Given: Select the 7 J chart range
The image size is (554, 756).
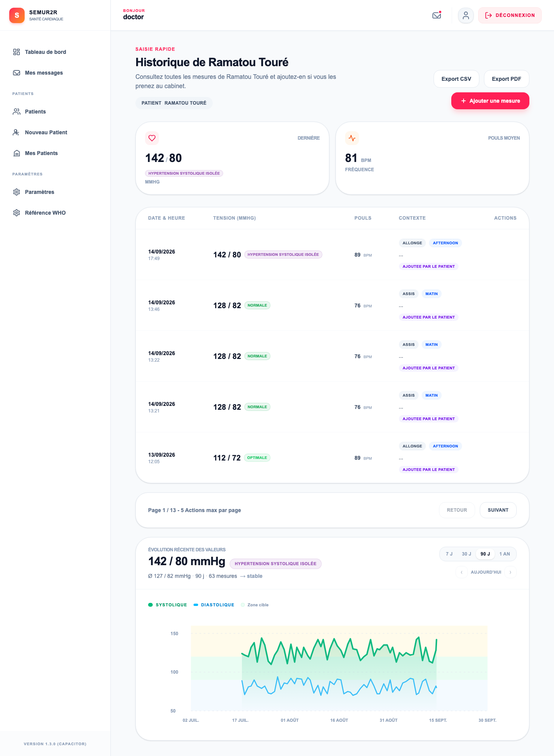Looking at the screenshot, I should pyautogui.click(x=449, y=554).
